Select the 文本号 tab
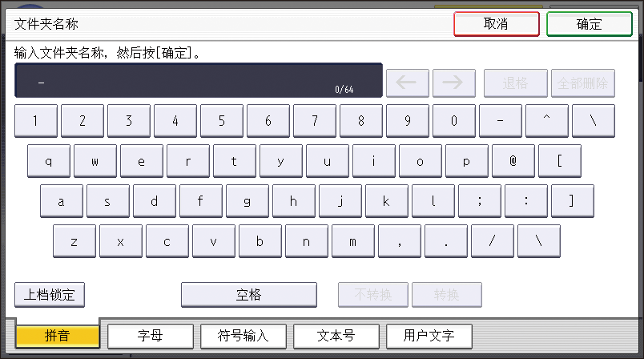This screenshot has height=359, width=644. click(x=336, y=336)
